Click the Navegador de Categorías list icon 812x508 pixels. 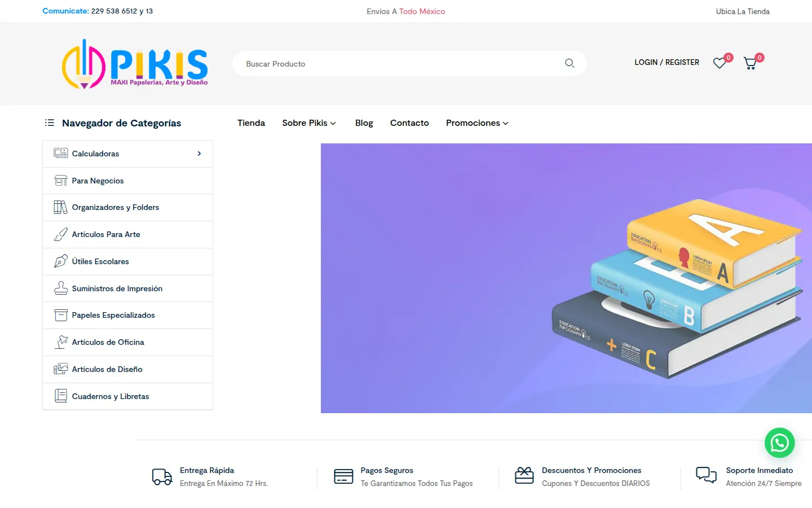tap(50, 122)
